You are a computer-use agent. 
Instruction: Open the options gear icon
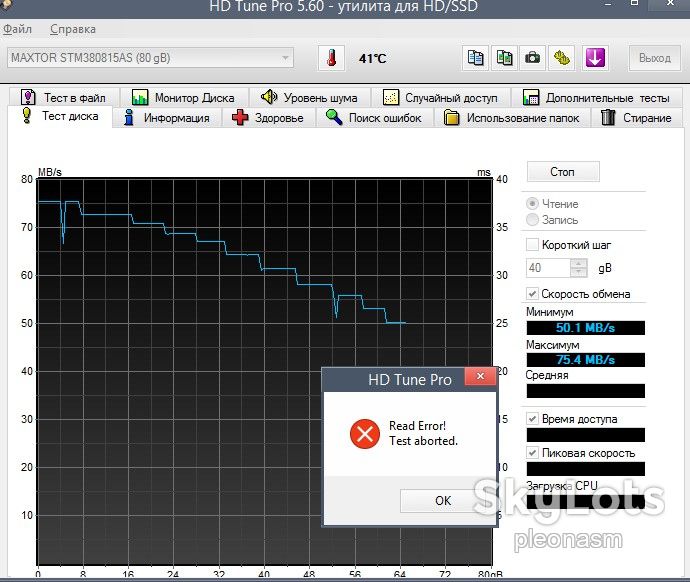tap(562, 58)
